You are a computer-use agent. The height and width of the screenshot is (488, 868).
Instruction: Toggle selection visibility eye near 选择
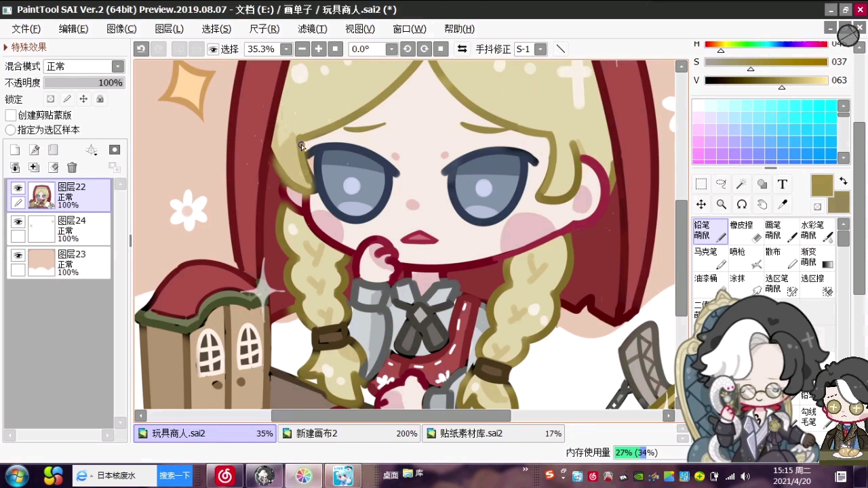(213, 49)
